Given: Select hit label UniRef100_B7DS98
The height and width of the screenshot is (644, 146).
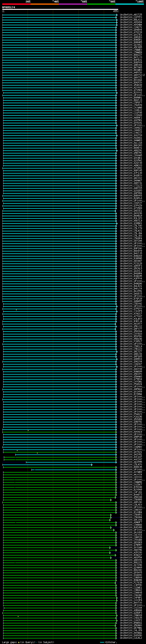Looking at the screenshot, I should (x=131, y=487).
